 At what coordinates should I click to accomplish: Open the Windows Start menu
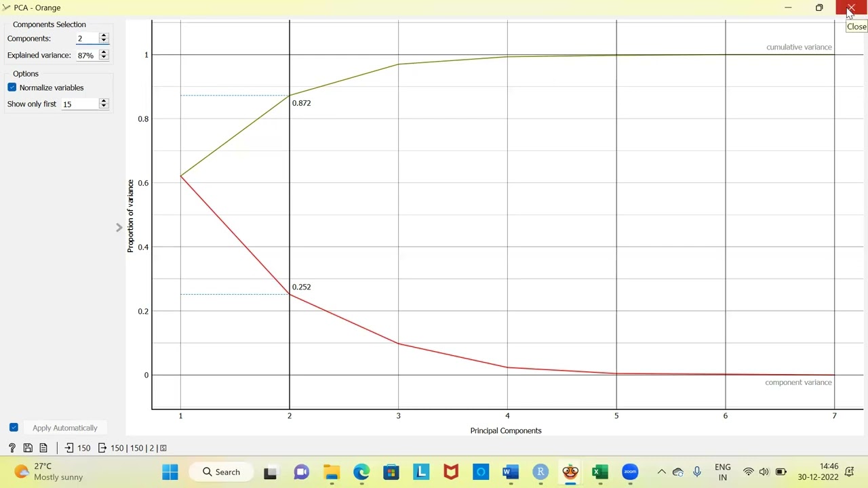(170, 472)
